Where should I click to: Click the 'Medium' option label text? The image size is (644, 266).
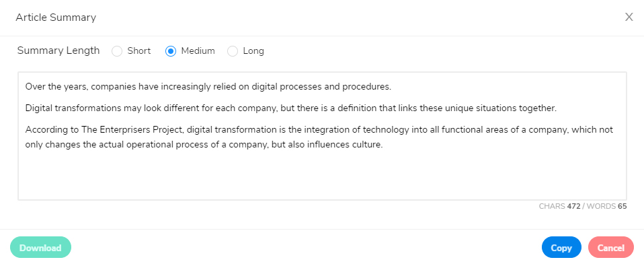198,51
